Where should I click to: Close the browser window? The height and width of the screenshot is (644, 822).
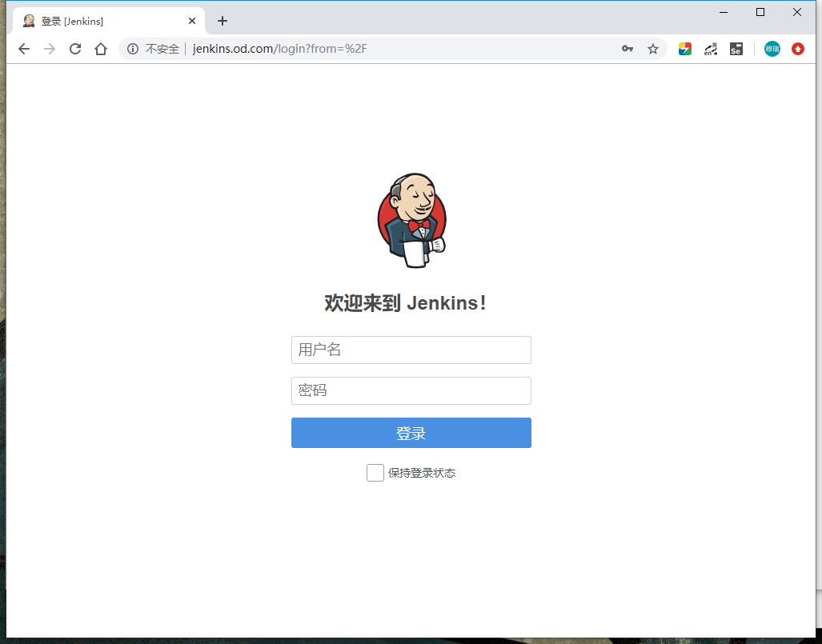coord(797,12)
